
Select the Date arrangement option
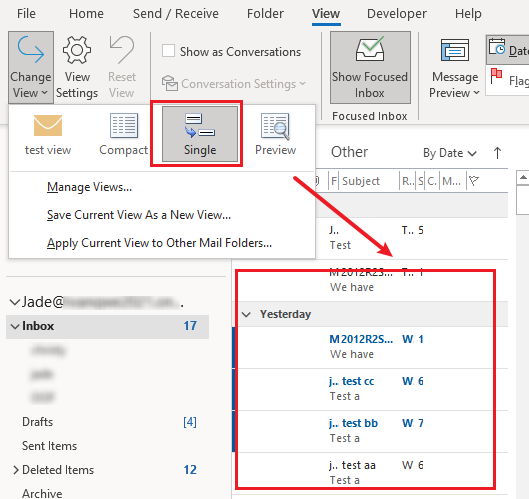click(508, 50)
